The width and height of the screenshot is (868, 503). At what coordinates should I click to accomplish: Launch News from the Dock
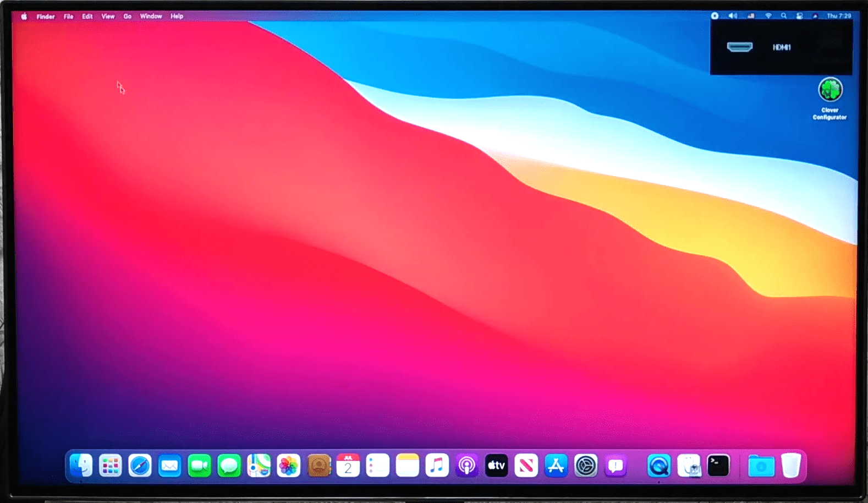[526, 466]
